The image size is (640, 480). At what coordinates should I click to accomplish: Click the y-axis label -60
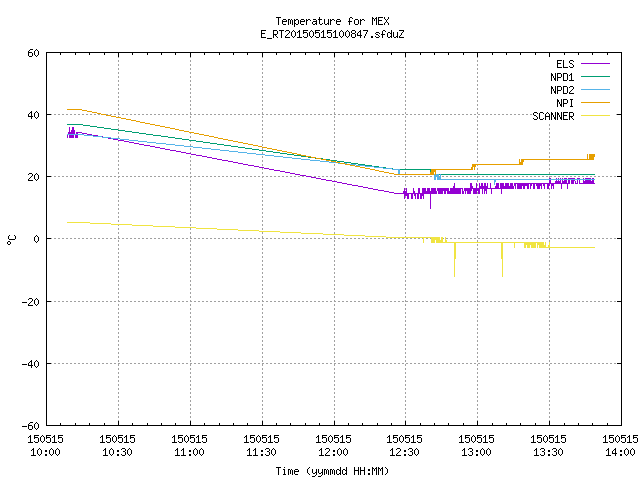click(31, 426)
